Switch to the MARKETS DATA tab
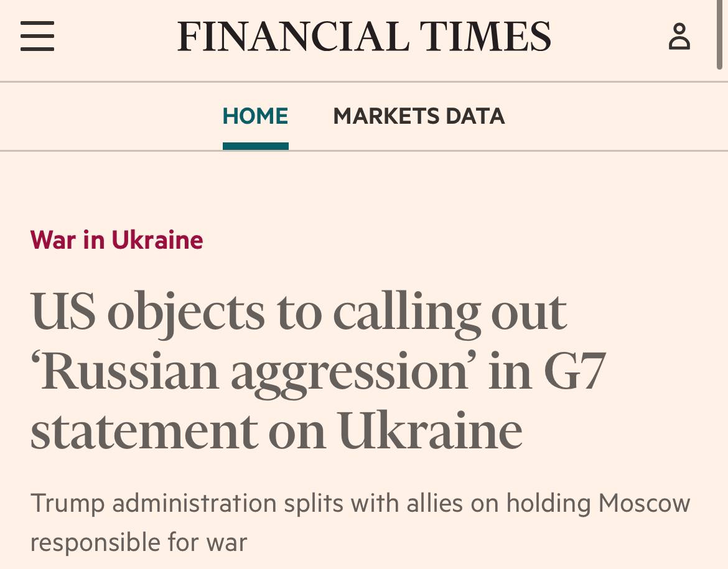 click(x=419, y=116)
